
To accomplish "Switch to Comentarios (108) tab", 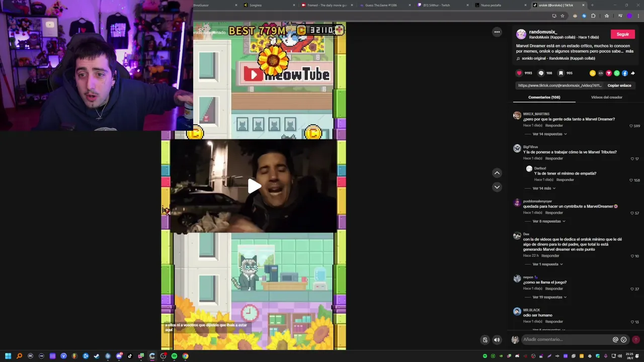I will [544, 97].
